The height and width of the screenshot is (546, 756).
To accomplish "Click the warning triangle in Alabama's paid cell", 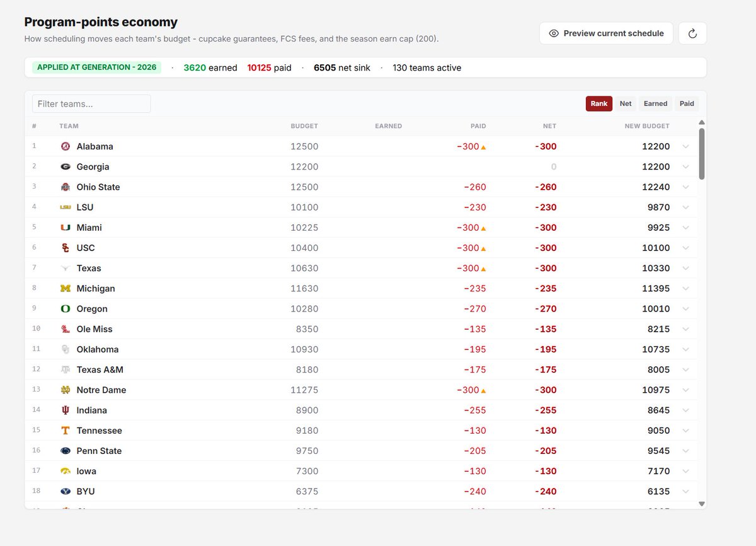I will pyautogui.click(x=483, y=147).
